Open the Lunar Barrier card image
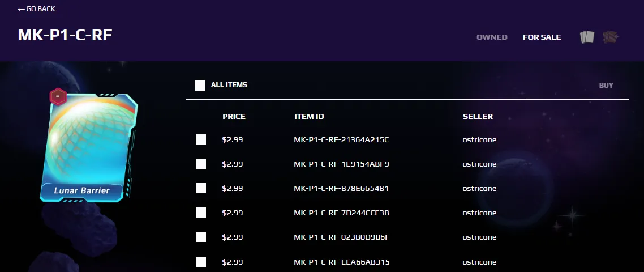 tap(89, 148)
